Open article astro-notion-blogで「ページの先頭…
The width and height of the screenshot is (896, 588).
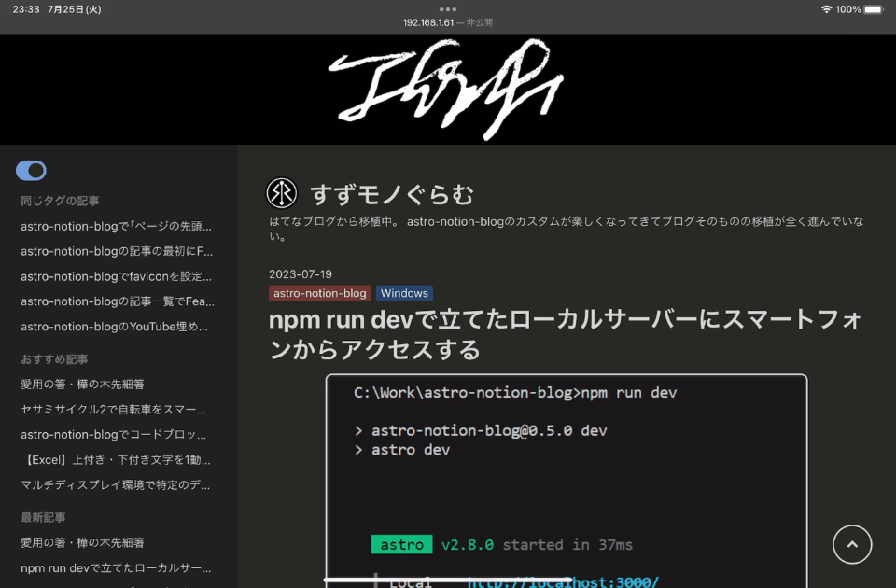pos(116,226)
